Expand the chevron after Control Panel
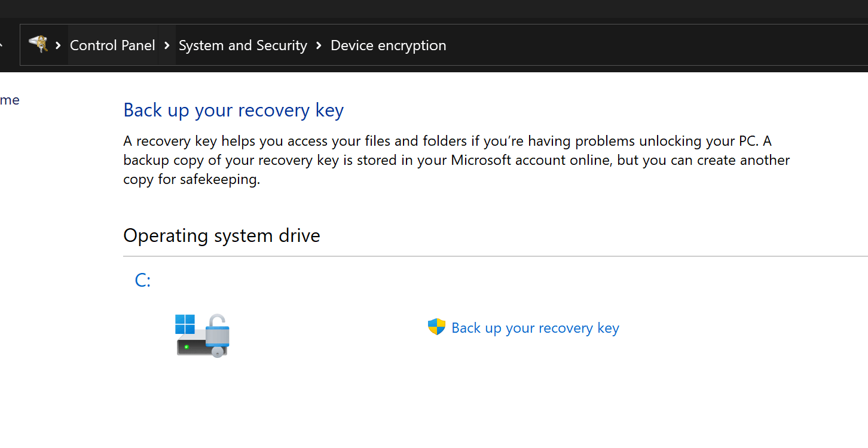 click(x=167, y=45)
